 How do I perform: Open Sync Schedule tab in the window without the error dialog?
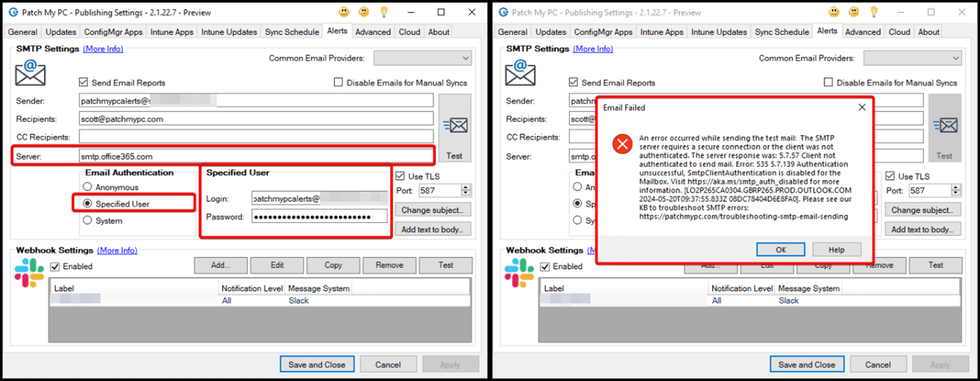(x=292, y=32)
